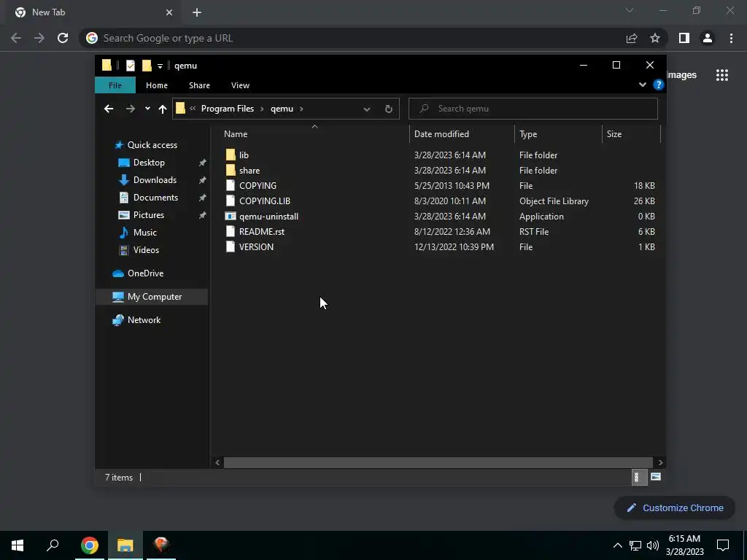747x560 pixels.
Task: Click the Search qemu field
Action: pyautogui.click(x=533, y=109)
